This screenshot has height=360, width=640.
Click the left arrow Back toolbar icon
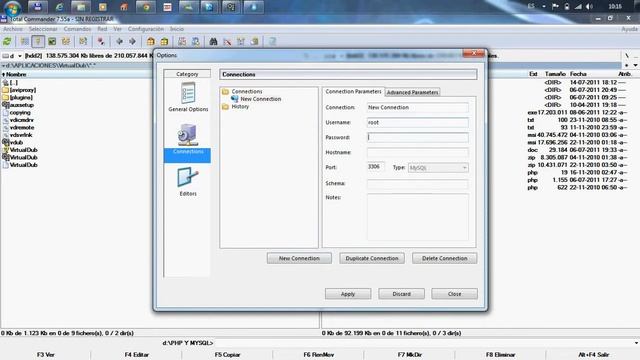119,42
